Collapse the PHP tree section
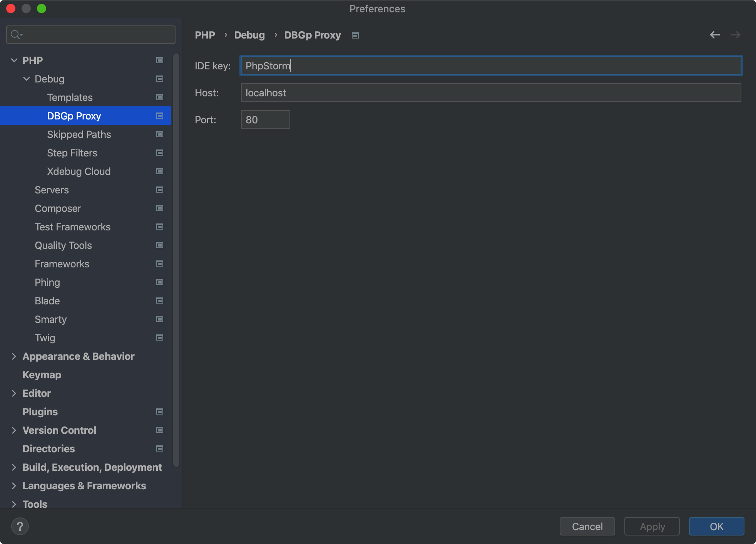The height and width of the screenshot is (544, 756). [x=14, y=60]
